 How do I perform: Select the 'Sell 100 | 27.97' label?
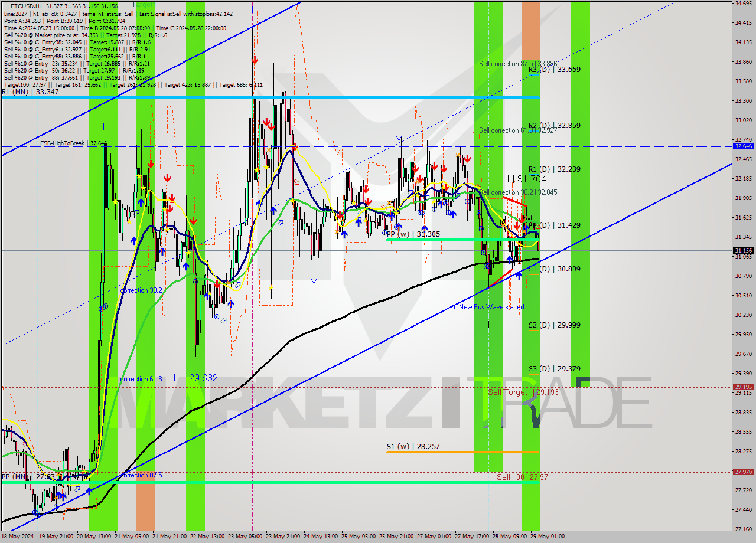click(x=522, y=477)
